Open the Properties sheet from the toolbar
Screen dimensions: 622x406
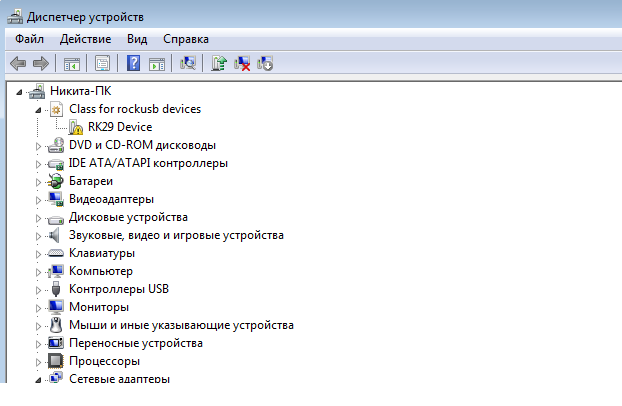[x=102, y=64]
